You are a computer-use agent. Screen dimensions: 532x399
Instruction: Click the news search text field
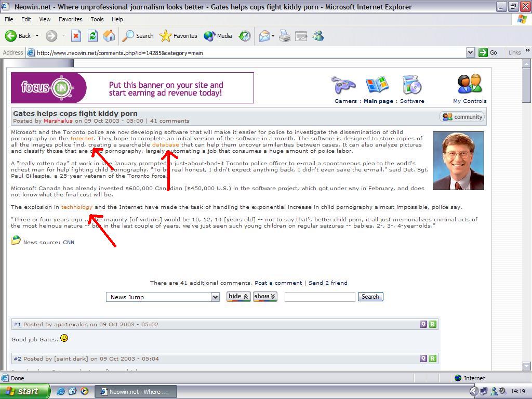[x=320, y=297]
